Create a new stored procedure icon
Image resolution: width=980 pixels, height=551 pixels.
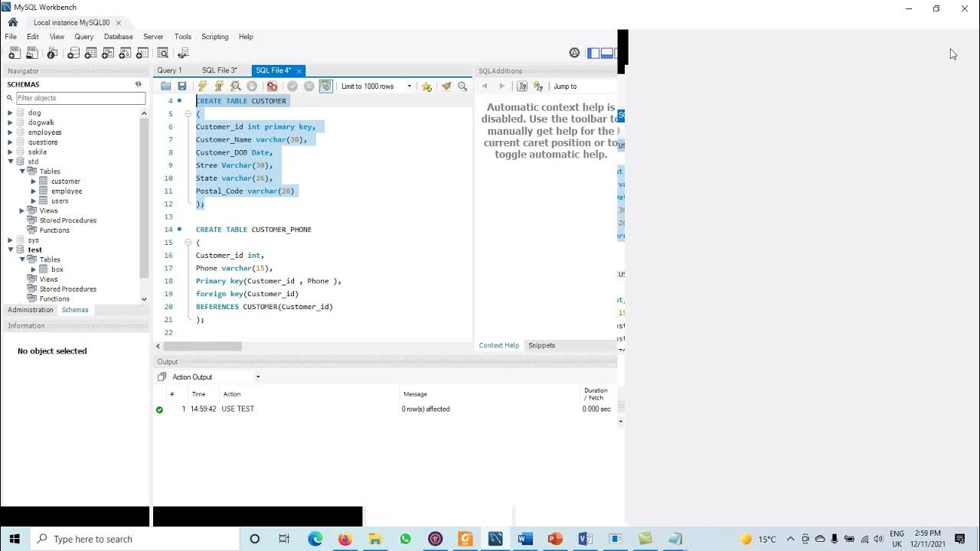pyautogui.click(x=125, y=53)
